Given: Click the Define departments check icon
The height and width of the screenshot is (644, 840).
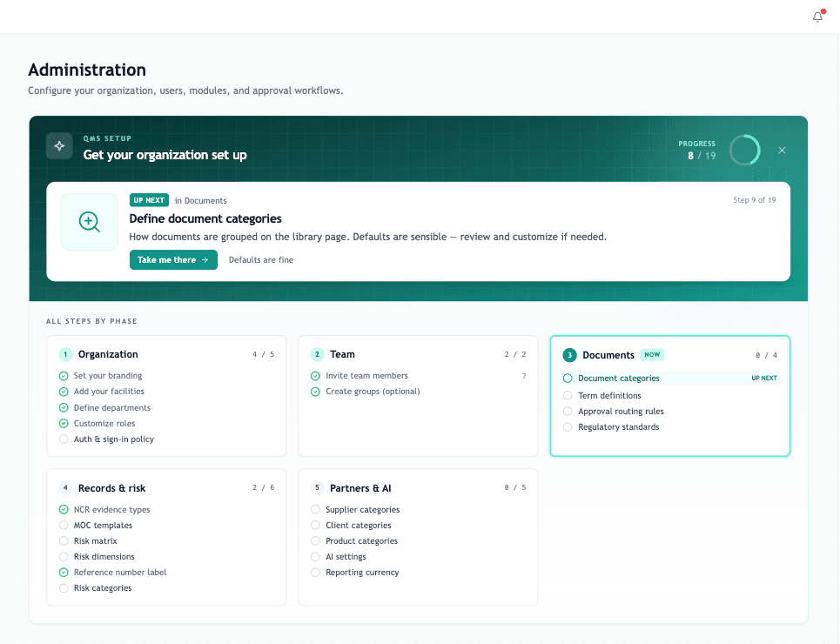Looking at the screenshot, I should 64,408.
